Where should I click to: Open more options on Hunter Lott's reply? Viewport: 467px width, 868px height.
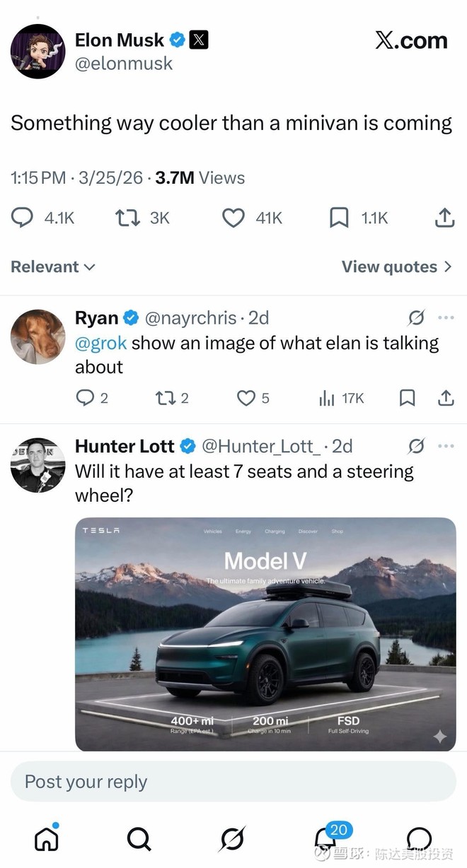pos(446,447)
